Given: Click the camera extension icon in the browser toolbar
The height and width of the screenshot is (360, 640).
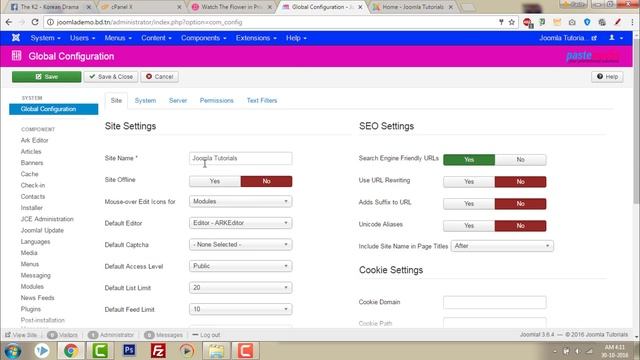Looking at the screenshot, I should tap(572, 22).
